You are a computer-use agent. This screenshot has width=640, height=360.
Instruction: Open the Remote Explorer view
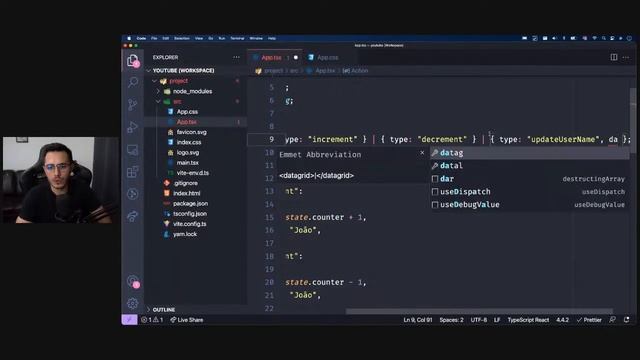133,149
